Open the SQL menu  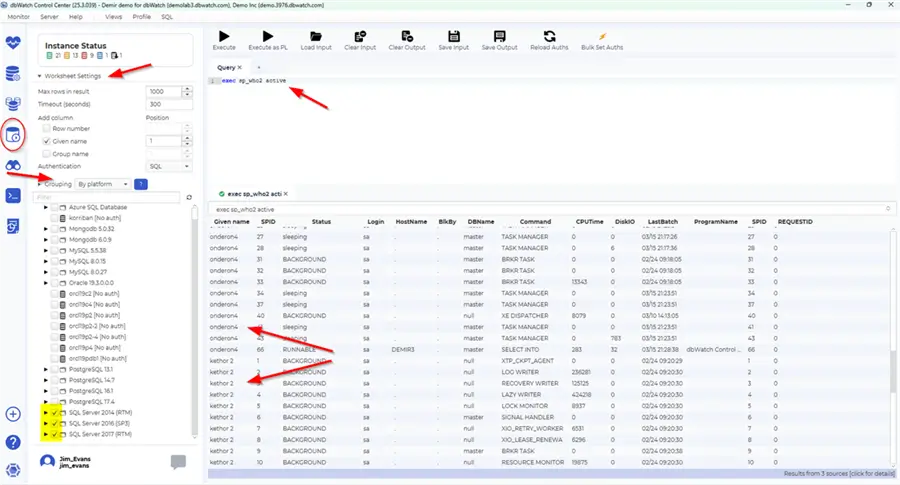167,17
